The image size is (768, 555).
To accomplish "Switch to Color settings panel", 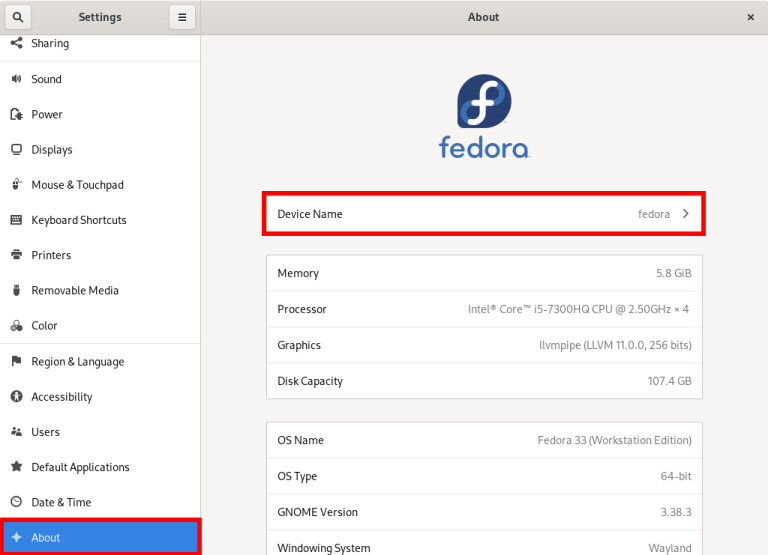I will pos(44,326).
